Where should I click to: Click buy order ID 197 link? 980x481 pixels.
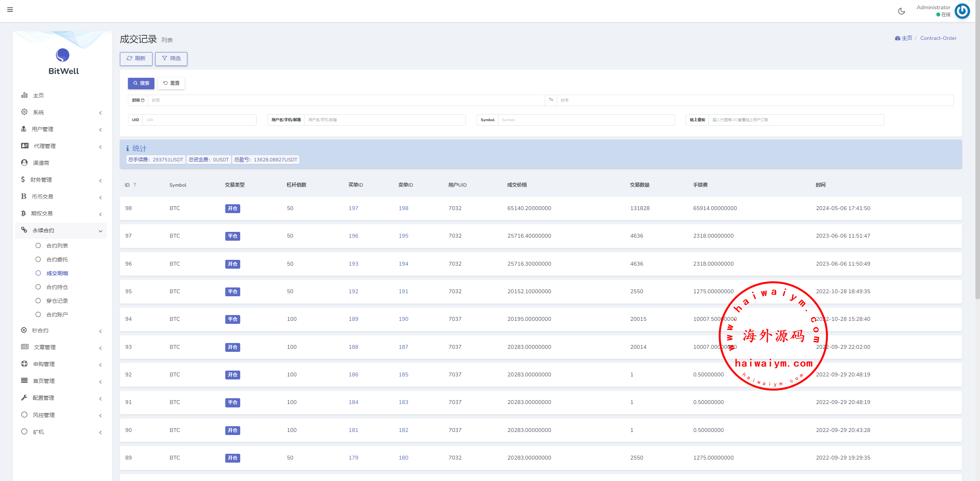(x=353, y=208)
